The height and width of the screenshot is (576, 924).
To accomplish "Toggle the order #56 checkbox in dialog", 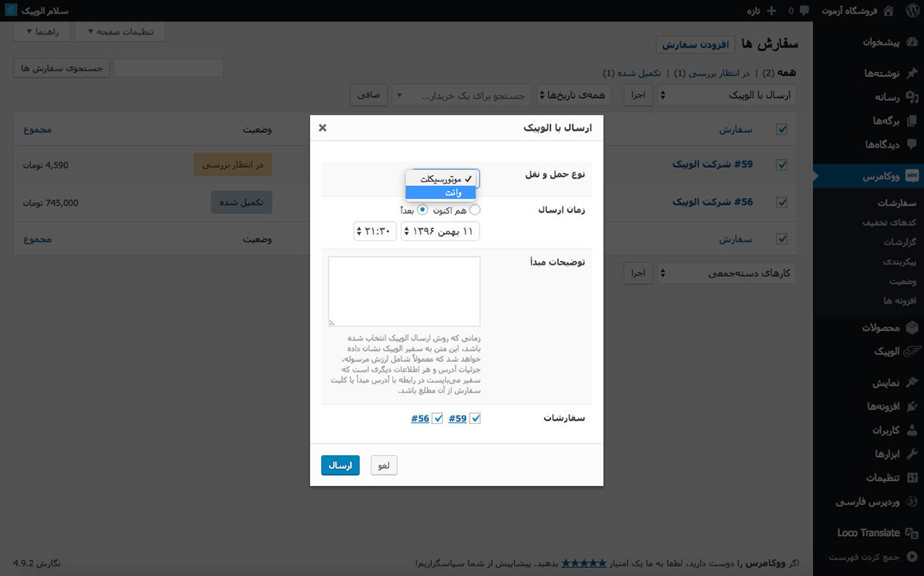I will coord(438,418).
